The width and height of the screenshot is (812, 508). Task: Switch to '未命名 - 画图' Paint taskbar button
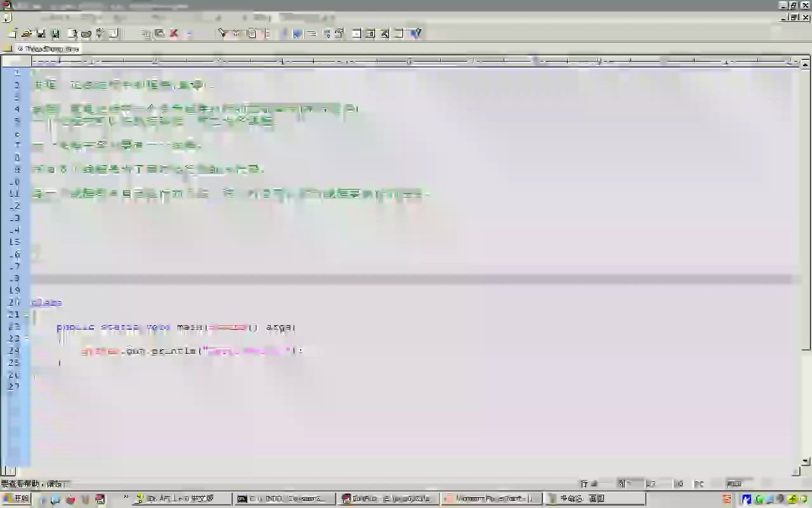[596, 499]
